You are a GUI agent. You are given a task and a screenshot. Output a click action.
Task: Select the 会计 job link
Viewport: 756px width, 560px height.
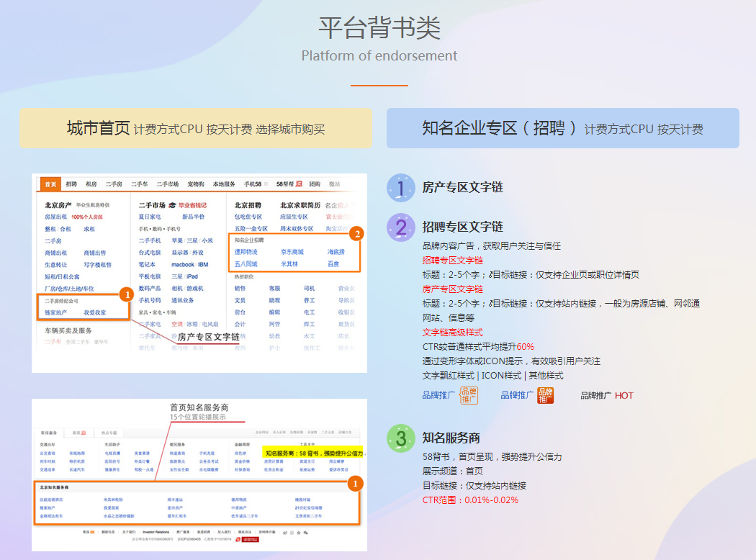point(240,325)
